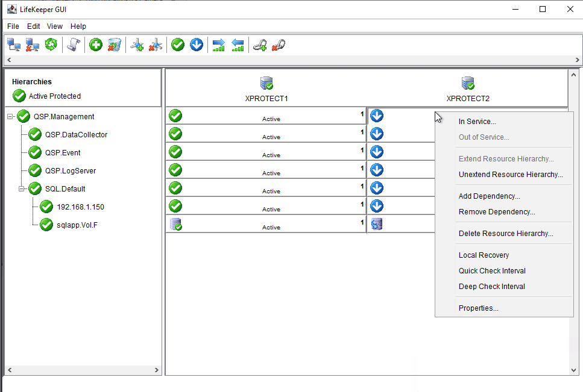Click the Active status text for QSP.Event
Viewport: 583px width, 392px height.
pyautogui.click(x=271, y=155)
